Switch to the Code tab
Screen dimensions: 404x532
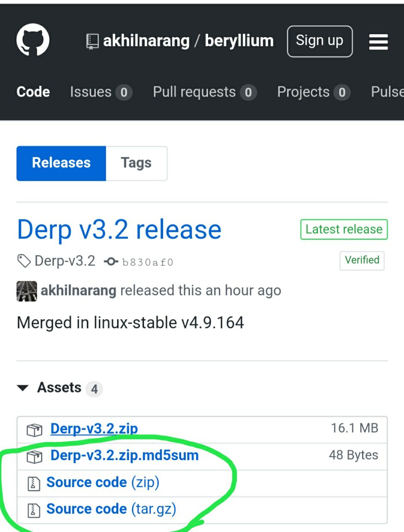click(x=33, y=92)
